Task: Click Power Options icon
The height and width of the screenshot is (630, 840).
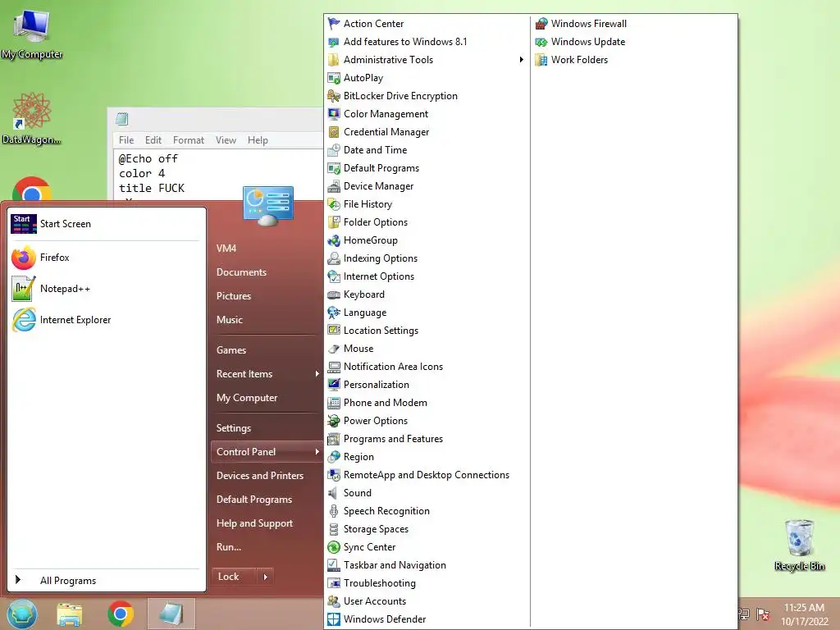Action: pos(334,421)
